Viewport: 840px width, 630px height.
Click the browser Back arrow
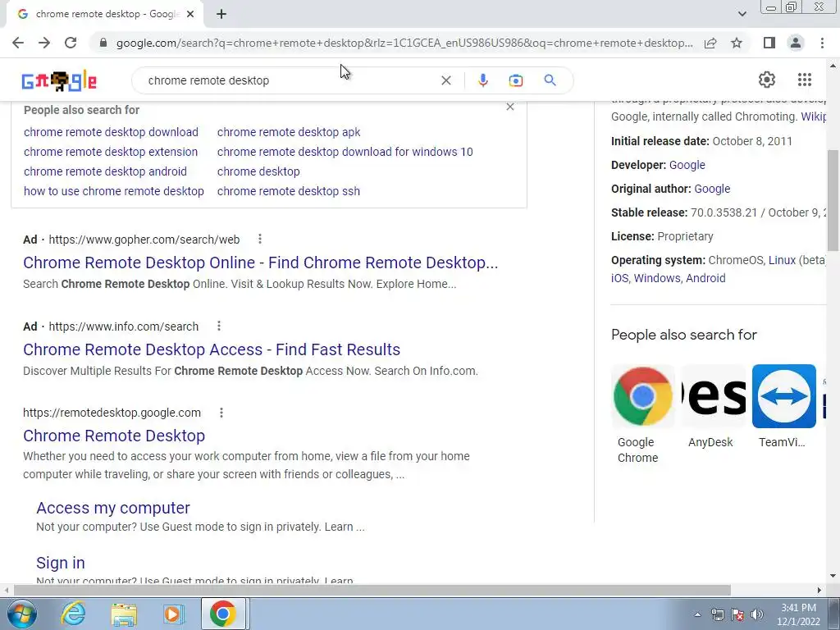[x=18, y=43]
